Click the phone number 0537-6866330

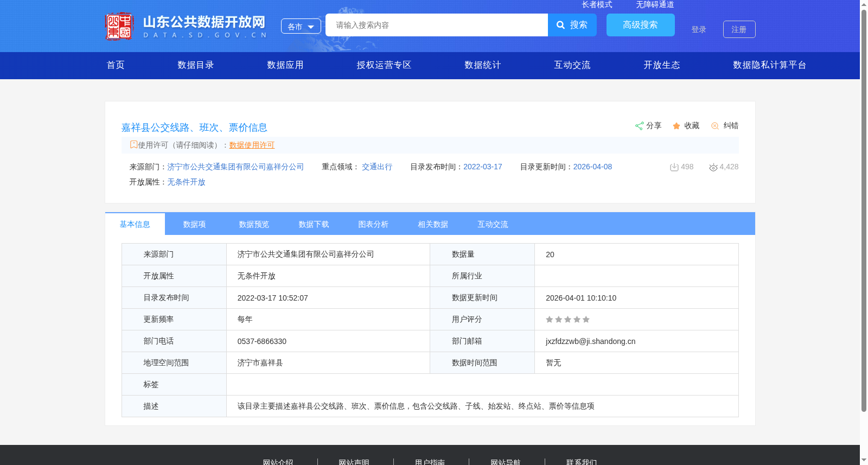(262, 341)
